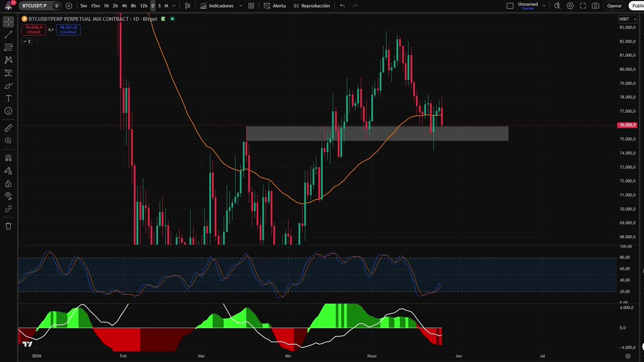Open the Fibonacci retracement tools

point(9,47)
